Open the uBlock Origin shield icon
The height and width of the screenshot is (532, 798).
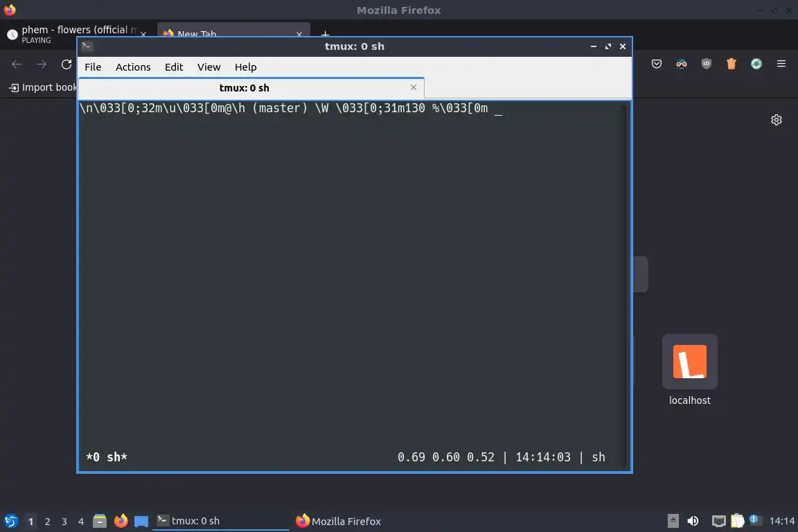pos(707,64)
